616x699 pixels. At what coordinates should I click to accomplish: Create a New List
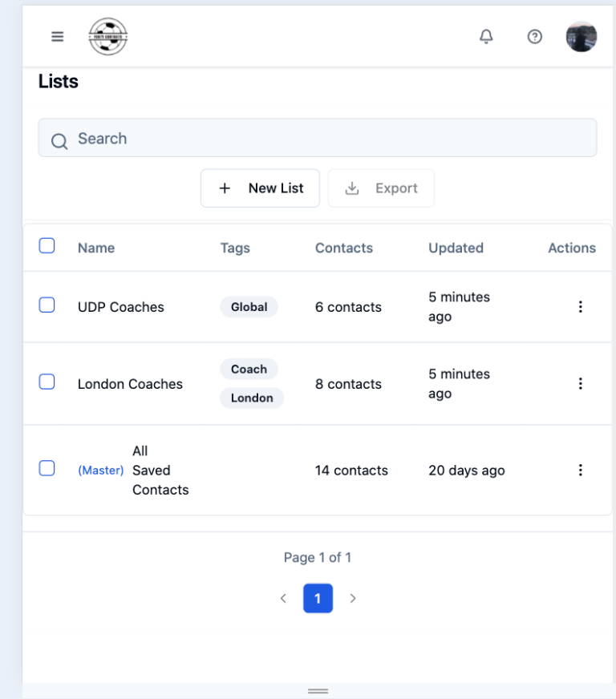[x=260, y=188]
